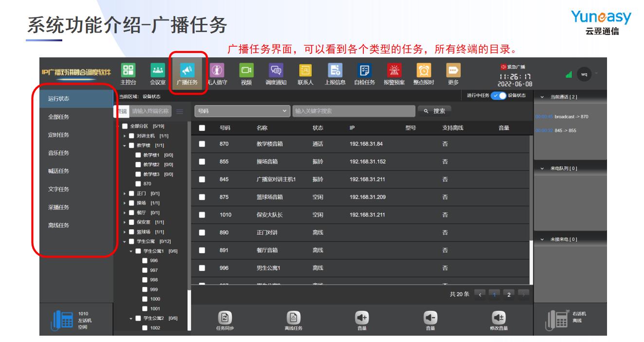Click the 请输入终端名称 terminal name field
644x342 pixels.
pos(151,111)
